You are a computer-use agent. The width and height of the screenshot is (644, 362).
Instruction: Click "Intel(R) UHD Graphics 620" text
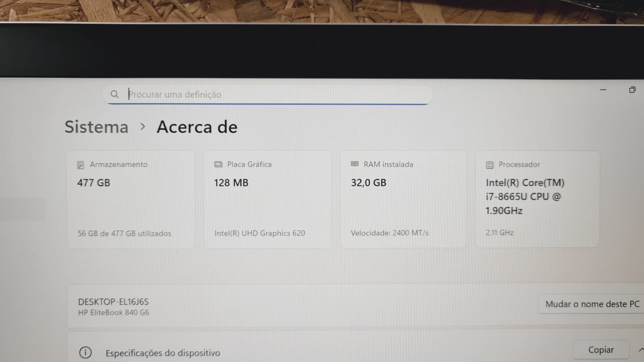coord(260,233)
